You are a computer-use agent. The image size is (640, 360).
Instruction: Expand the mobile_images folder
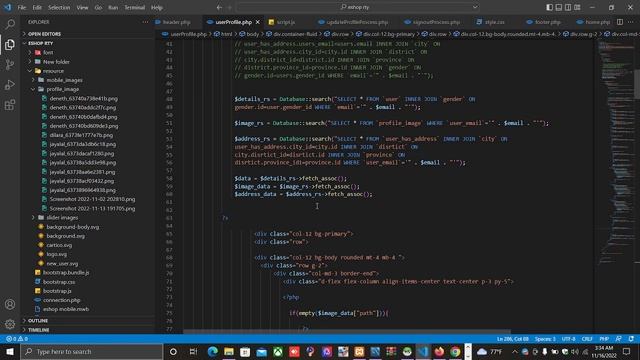tap(64, 80)
